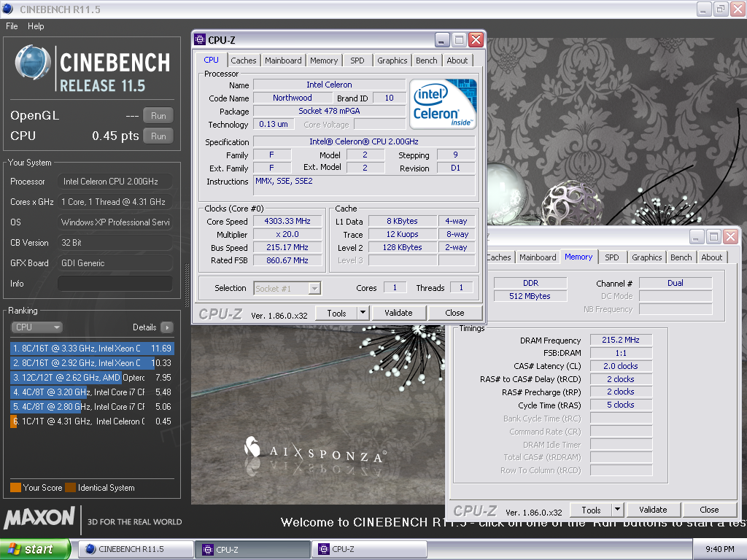The image size is (747, 560).
Task: Click Tools button in rear CPU-Z window
Action: click(591, 510)
